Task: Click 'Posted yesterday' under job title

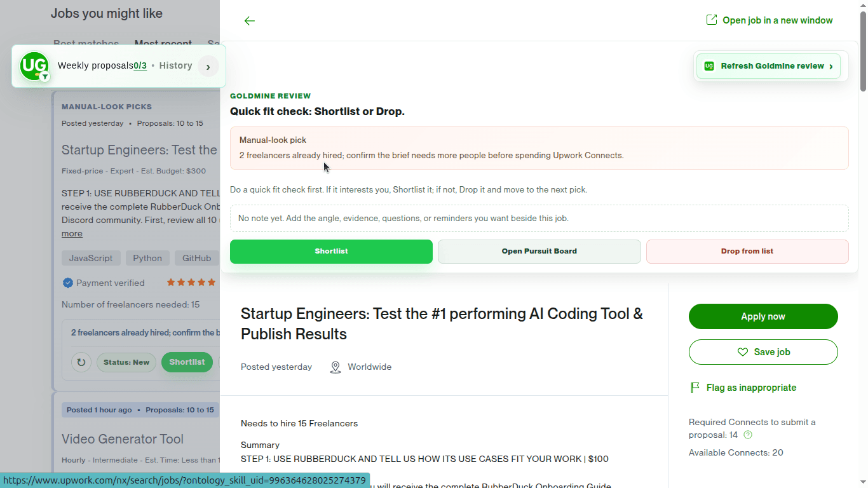Action: [x=276, y=367]
